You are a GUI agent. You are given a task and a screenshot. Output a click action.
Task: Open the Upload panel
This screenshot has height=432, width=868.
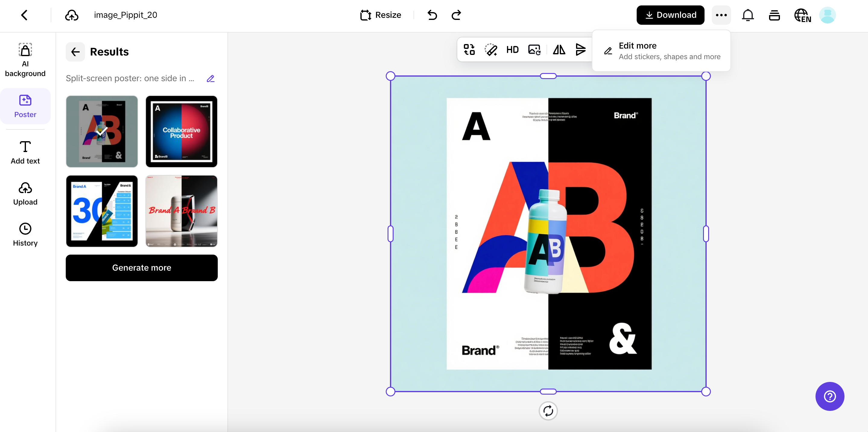[25, 193]
